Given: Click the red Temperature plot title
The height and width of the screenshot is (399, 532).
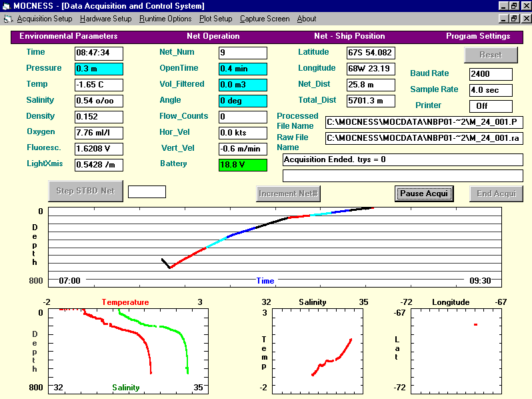Looking at the screenshot, I should click(125, 302).
